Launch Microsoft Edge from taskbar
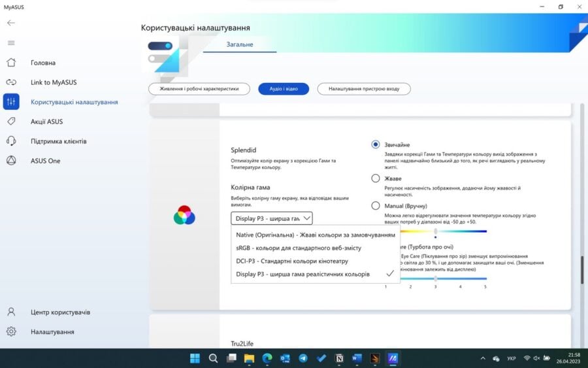Screen dimensions: 588x368 267,358
